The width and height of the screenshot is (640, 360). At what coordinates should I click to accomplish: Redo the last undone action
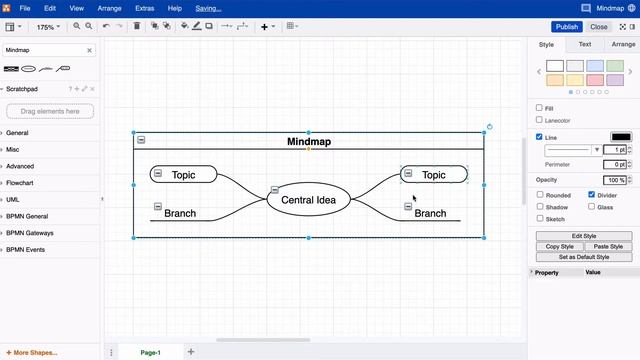119,26
